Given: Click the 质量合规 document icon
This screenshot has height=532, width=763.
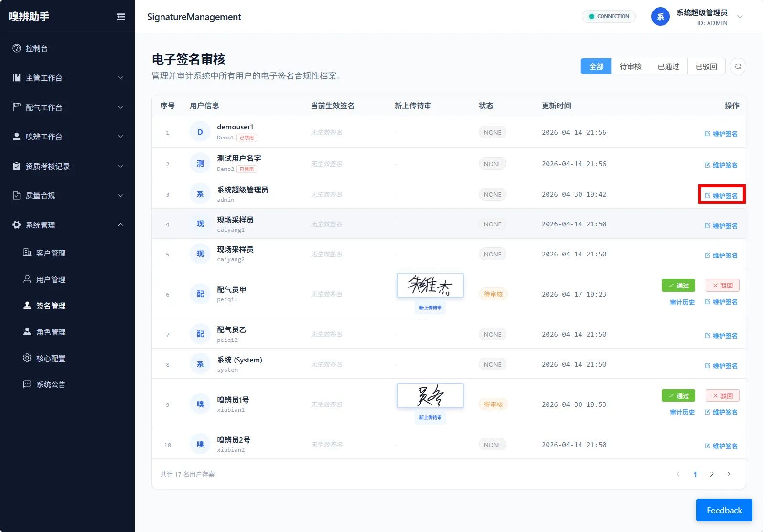Looking at the screenshot, I should pos(17,195).
